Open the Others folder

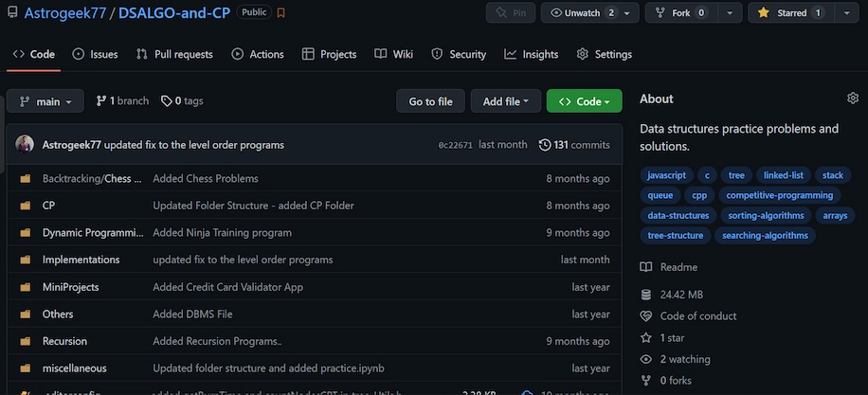(58, 314)
